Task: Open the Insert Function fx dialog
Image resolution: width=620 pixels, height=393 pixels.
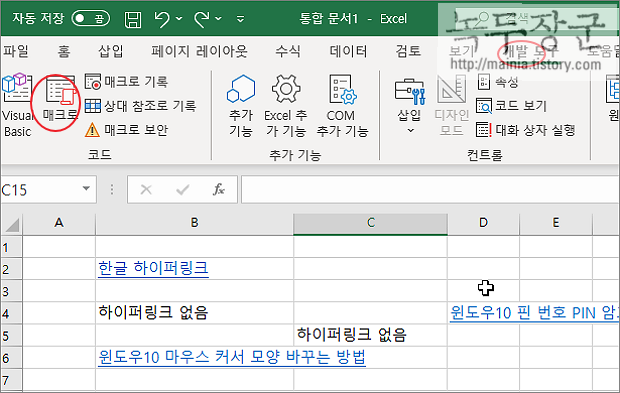Action: pos(219,190)
